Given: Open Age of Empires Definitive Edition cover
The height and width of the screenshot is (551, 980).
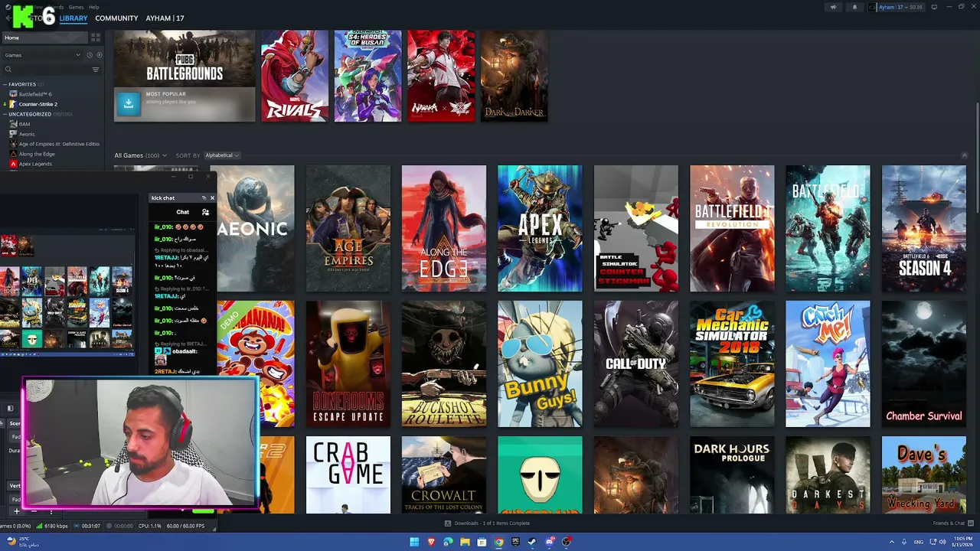Looking at the screenshot, I should pos(348,228).
